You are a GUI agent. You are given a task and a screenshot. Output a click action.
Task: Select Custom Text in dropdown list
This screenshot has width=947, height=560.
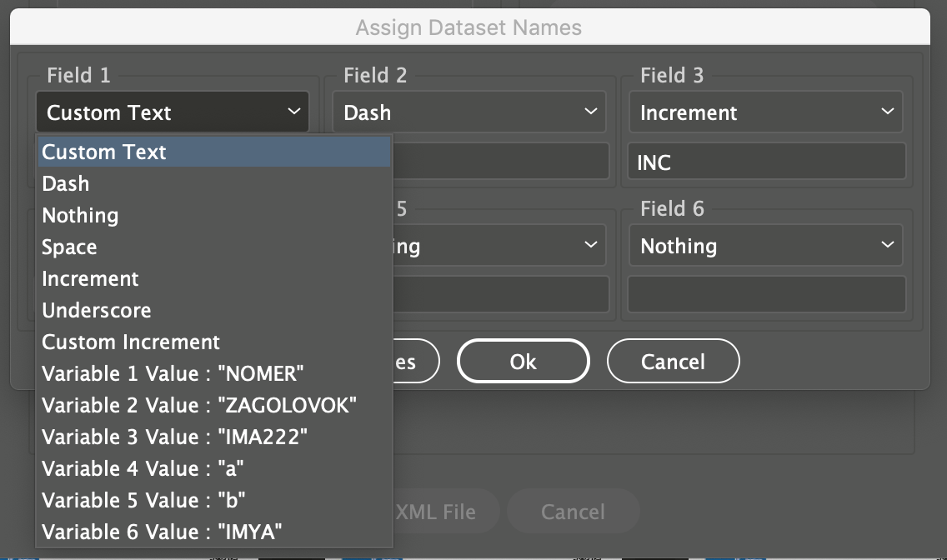104,152
